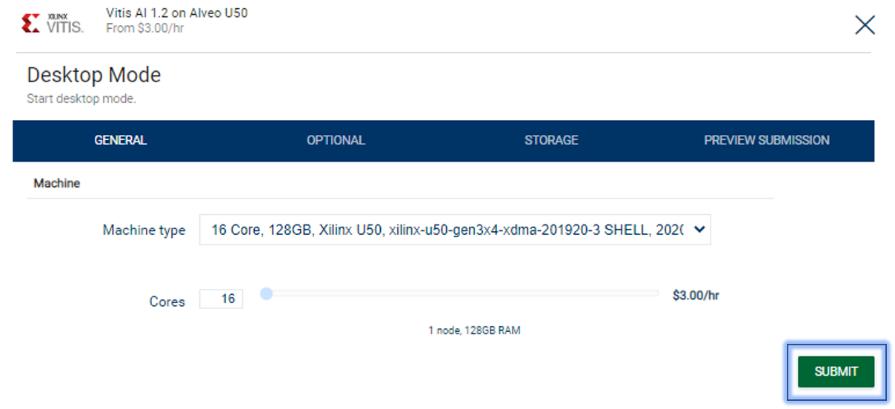
Task: Close the Vitis AI dialog with the X
Action: point(865,25)
